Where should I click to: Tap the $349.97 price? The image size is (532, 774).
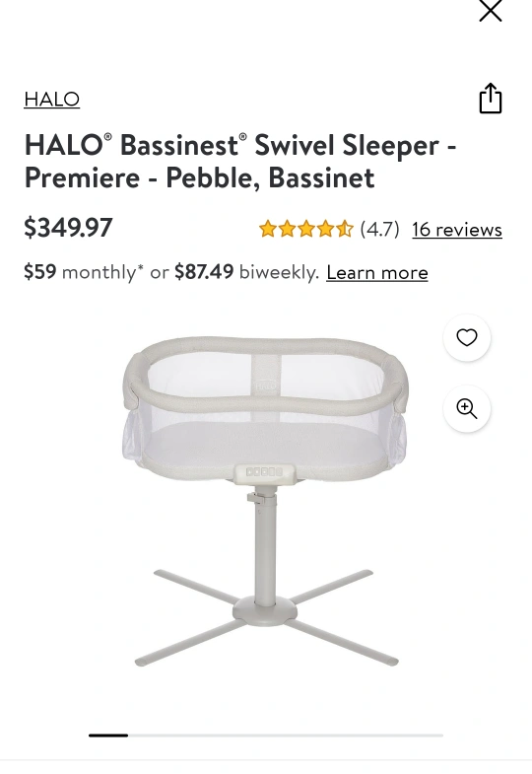69,228
